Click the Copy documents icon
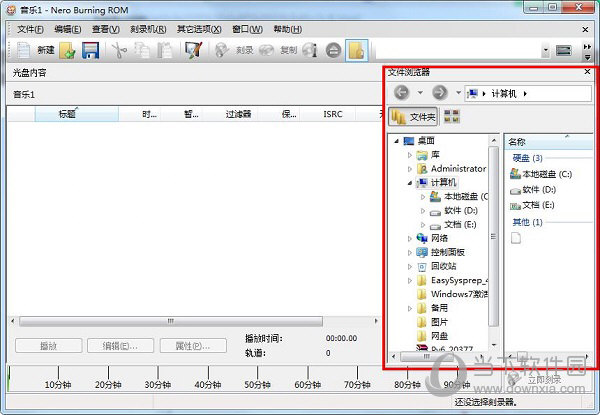 coord(142,50)
